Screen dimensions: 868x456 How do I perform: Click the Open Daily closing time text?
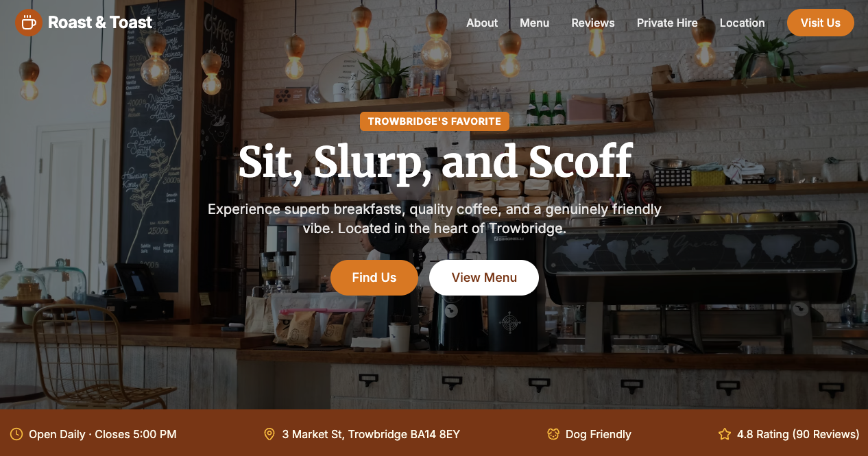pos(103,434)
